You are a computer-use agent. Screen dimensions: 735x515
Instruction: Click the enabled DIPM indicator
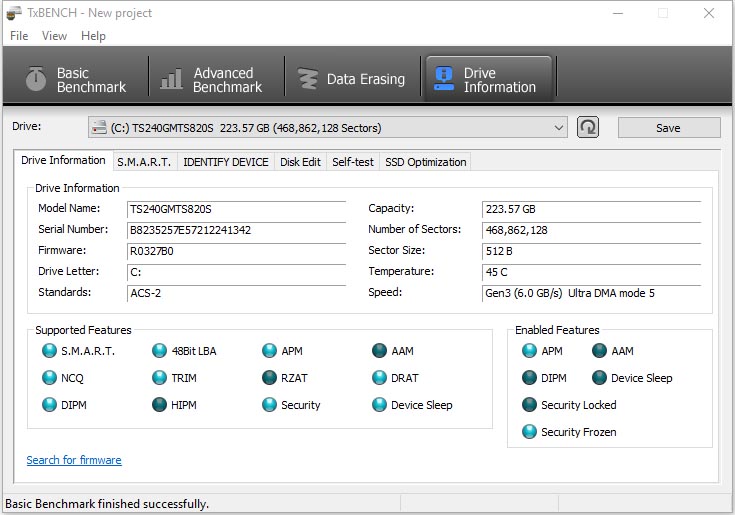(529, 377)
